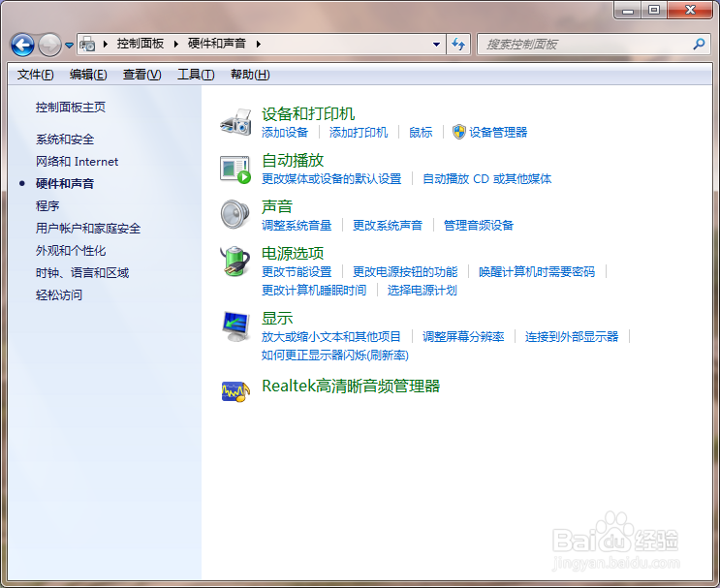The image size is (720, 588).
Task: Open 时钟、语言和区域 in sidebar
Action: pos(82,272)
